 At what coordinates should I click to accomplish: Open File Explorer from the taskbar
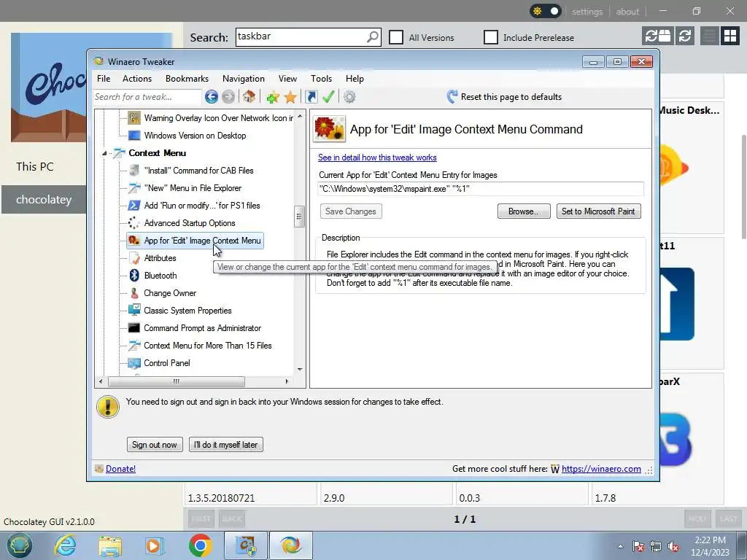(110, 545)
